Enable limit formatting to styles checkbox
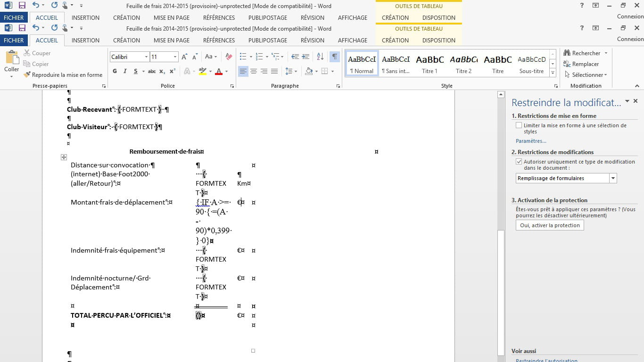Image resolution: width=644 pixels, height=362 pixels. click(519, 125)
